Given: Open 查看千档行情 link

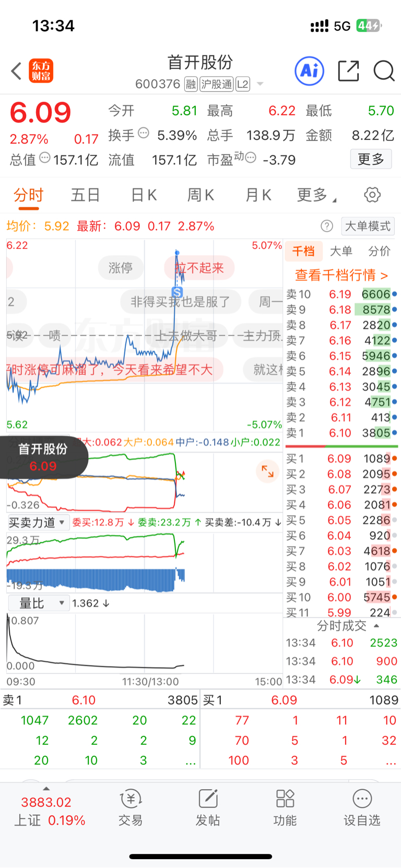Looking at the screenshot, I should (x=341, y=275).
